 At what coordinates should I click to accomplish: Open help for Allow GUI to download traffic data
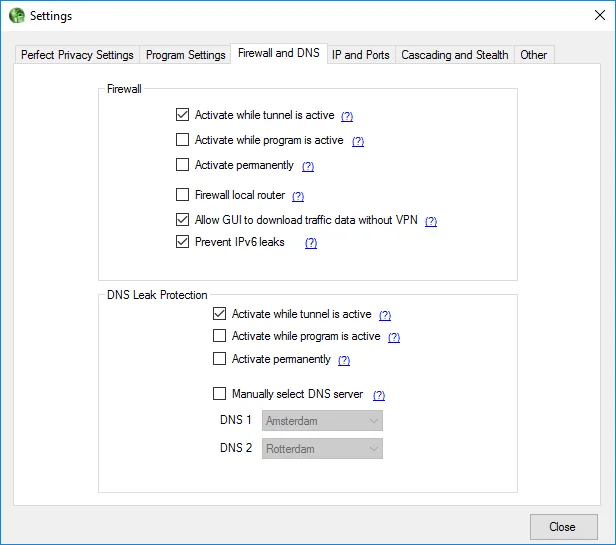[431, 221]
